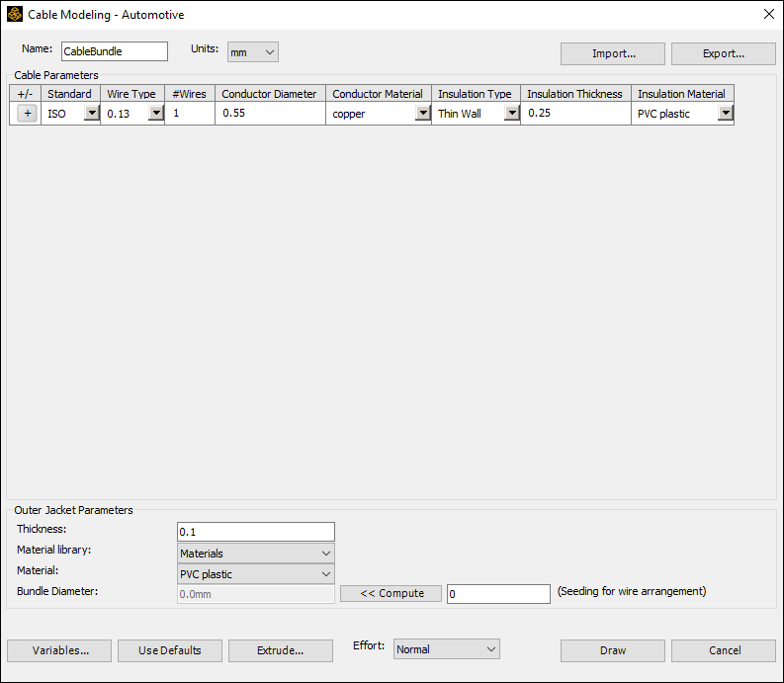The height and width of the screenshot is (683, 784).
Task: Click the +/- column header
Action: pos(25,94)
